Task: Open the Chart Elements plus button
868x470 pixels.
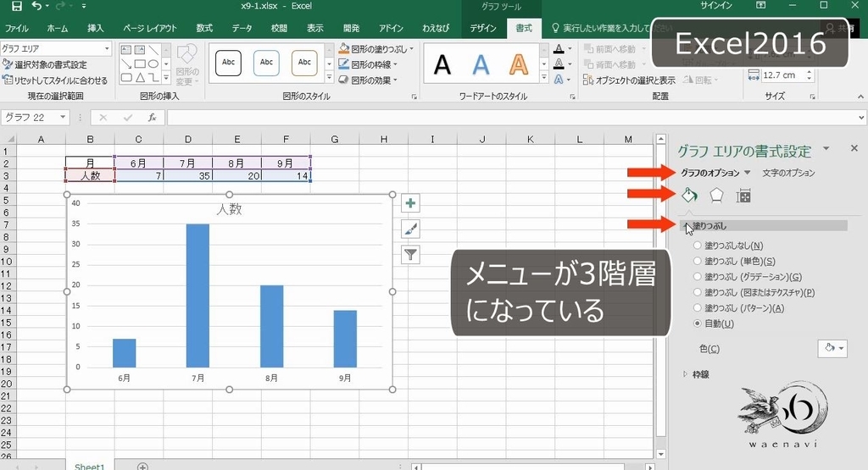Action: pos(410,203)
